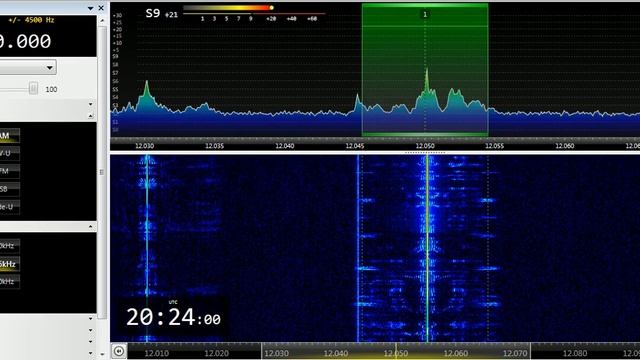Open the panel options dropdown arrow
The height and width of the screenshot is (360, 640).
91,8
